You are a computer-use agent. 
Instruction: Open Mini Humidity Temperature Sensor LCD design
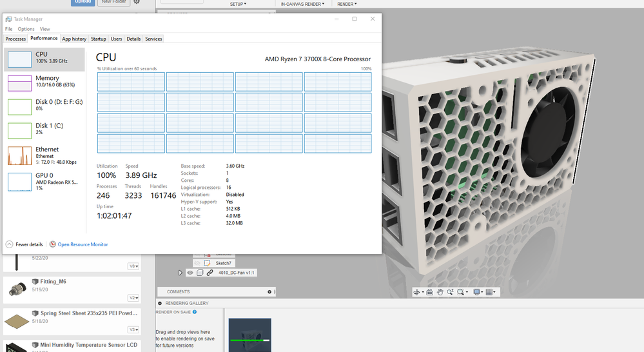pos(89,345)
